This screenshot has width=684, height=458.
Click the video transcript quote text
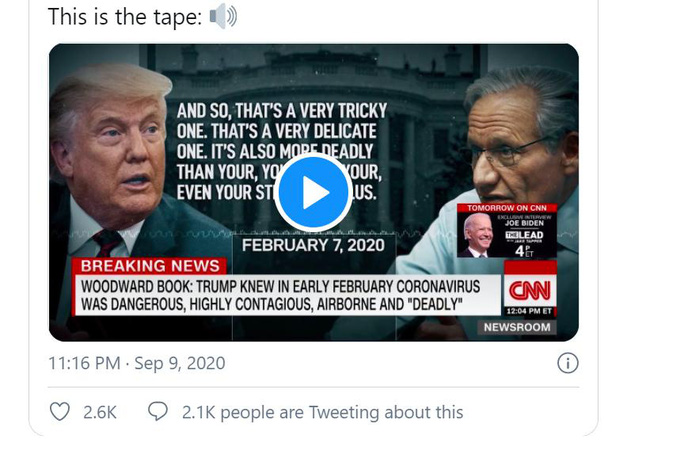(x=282, y=151)
